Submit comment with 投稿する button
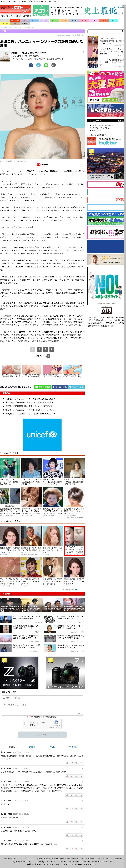This screenshot has height=868, width=126. (x=42, y=735)
